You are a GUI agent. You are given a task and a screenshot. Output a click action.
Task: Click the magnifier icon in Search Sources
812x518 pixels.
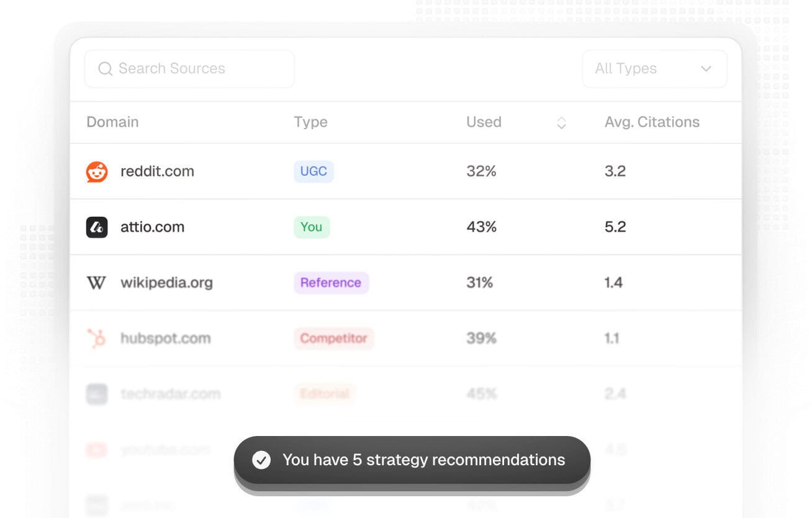click(106, 69)
